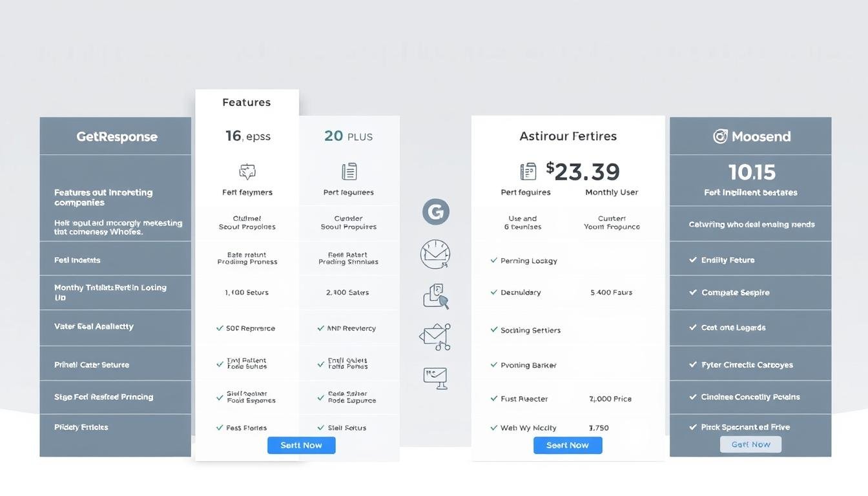The image size is (868, 496).
Task: Select the GetResponse column header
Action: (x=116, y=136)
